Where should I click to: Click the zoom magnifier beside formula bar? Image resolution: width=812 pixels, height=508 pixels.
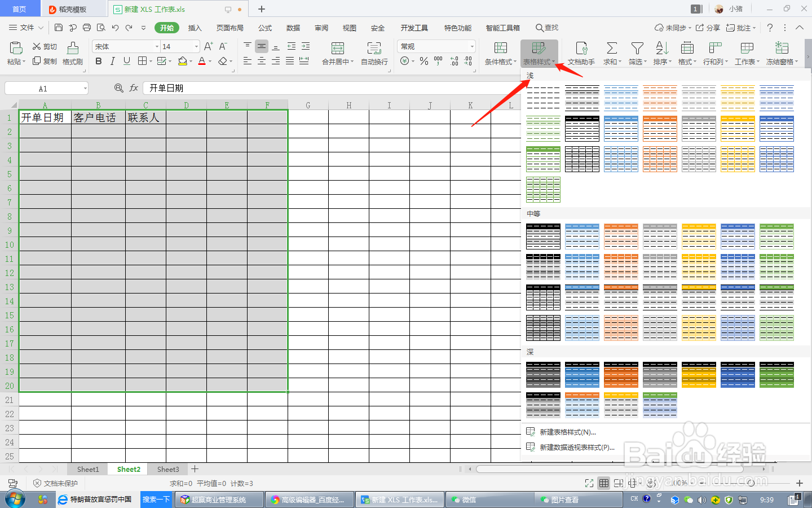118,88
